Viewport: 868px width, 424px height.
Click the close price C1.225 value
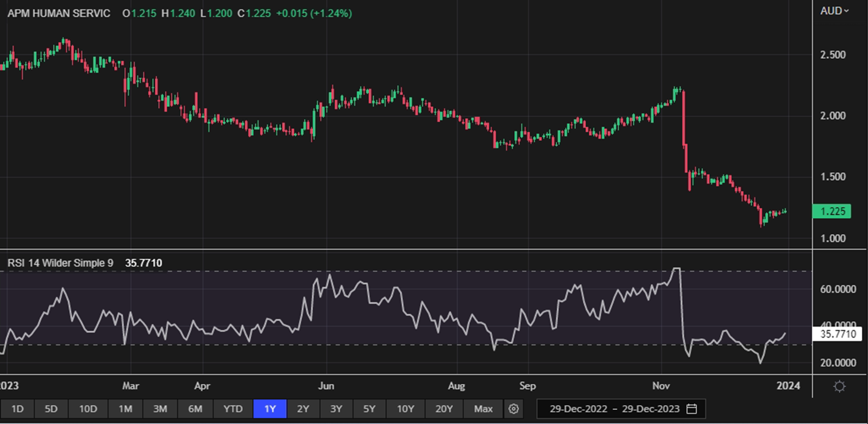pos(255,13)
